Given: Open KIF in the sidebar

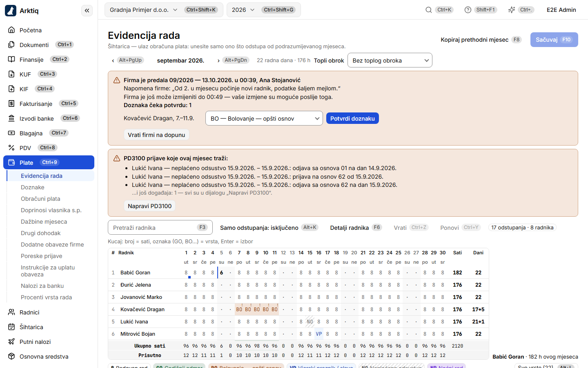Looking at the screenshot, I should tap(49, 89).
